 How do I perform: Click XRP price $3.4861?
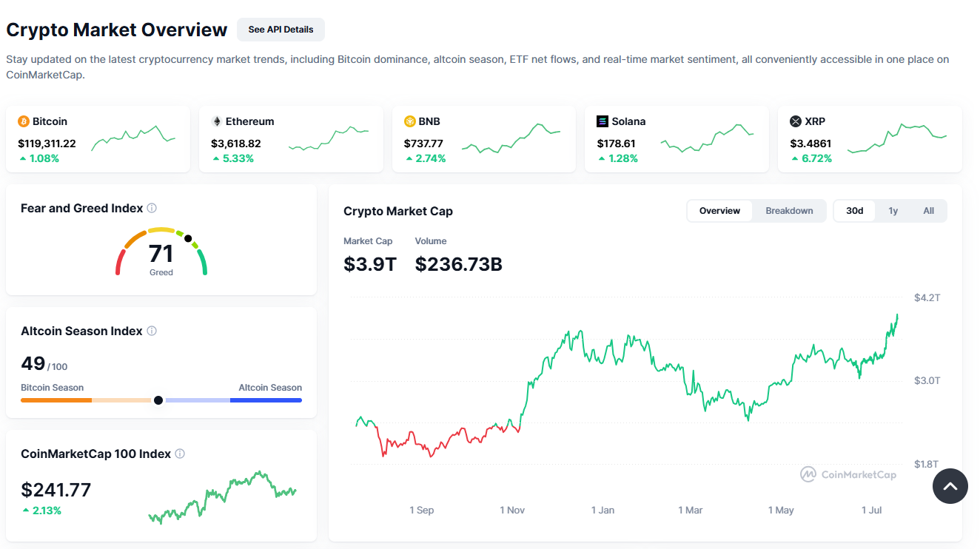(x=810, y=144)
